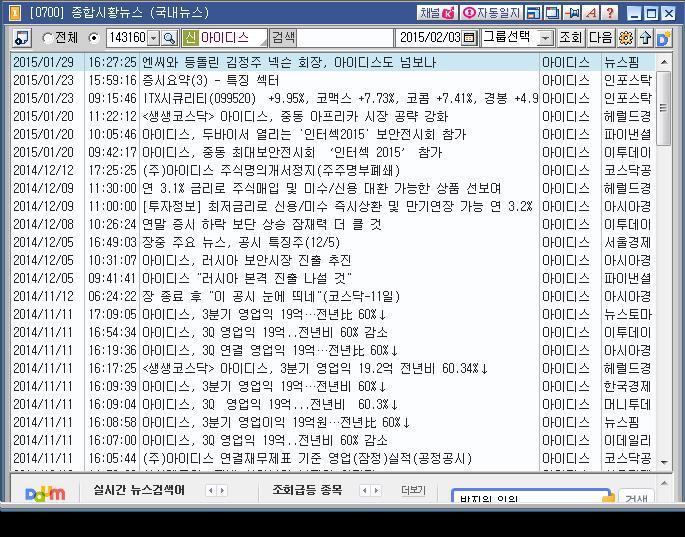
Task: Click the 검색 label button in toolbar
Action: 283,38
